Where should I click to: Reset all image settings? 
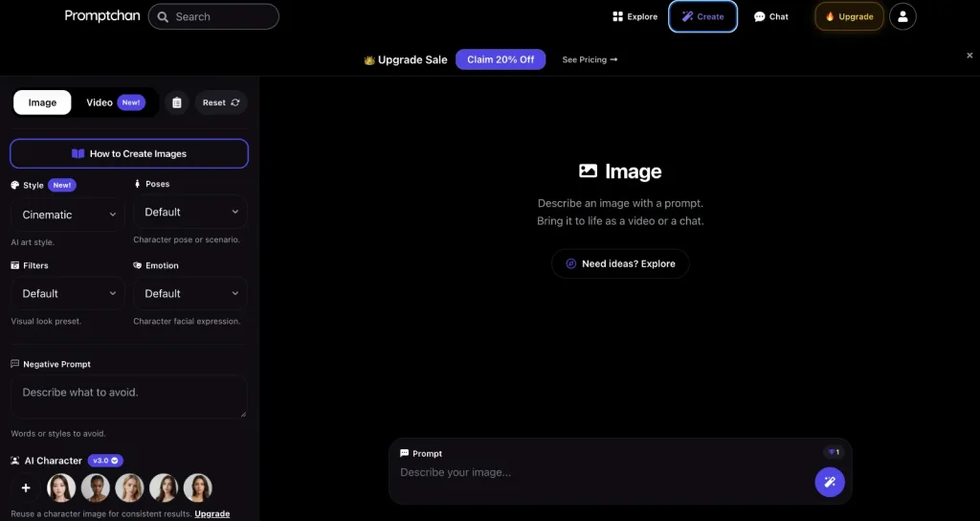[x=221, y=102]
